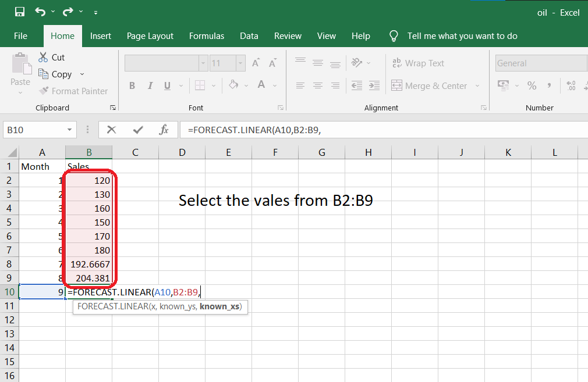The height and width of the screenshot is (382, 588).
Task: Switch to the Formulas ribbon tab
Action: click(x=207, y=35)
